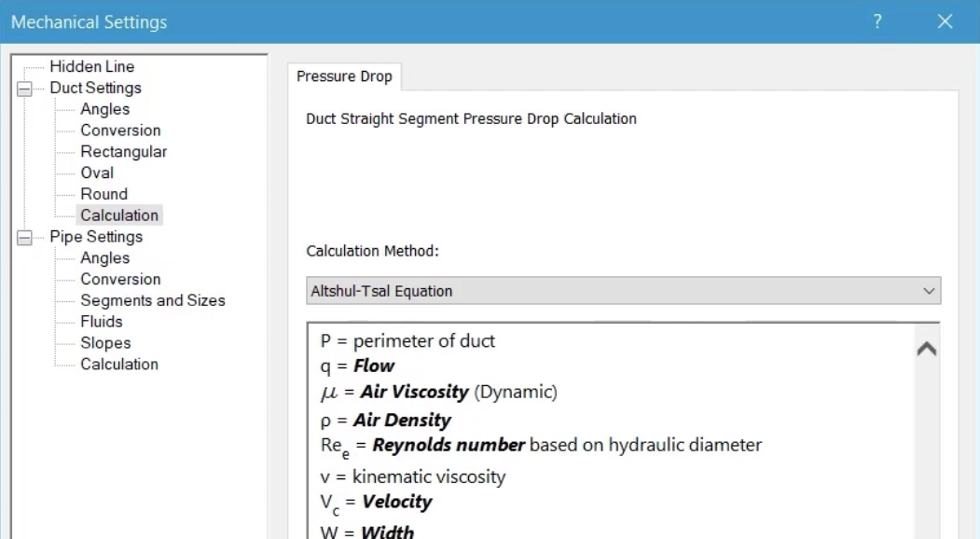This screenshot has height=539, width=980.
Task: Click the Air Viscosity (Dynamic) definition
Action: click(x=439, y=392)
